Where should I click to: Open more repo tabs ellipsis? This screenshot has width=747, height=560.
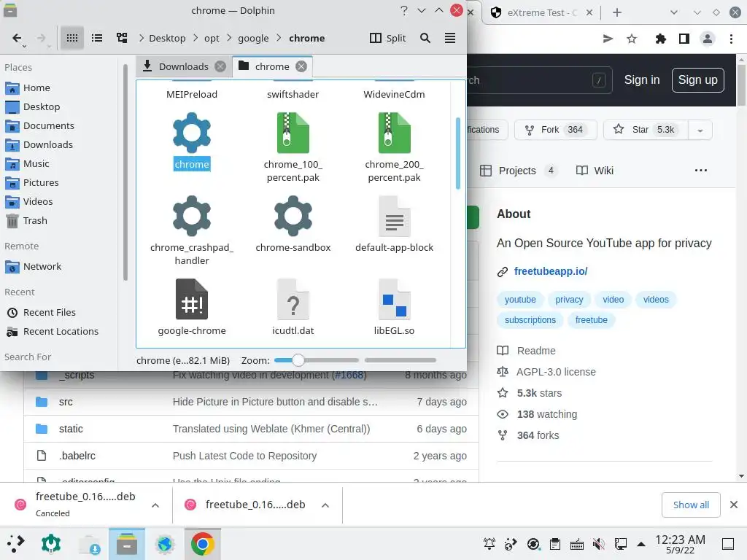[x=700, y=171]
